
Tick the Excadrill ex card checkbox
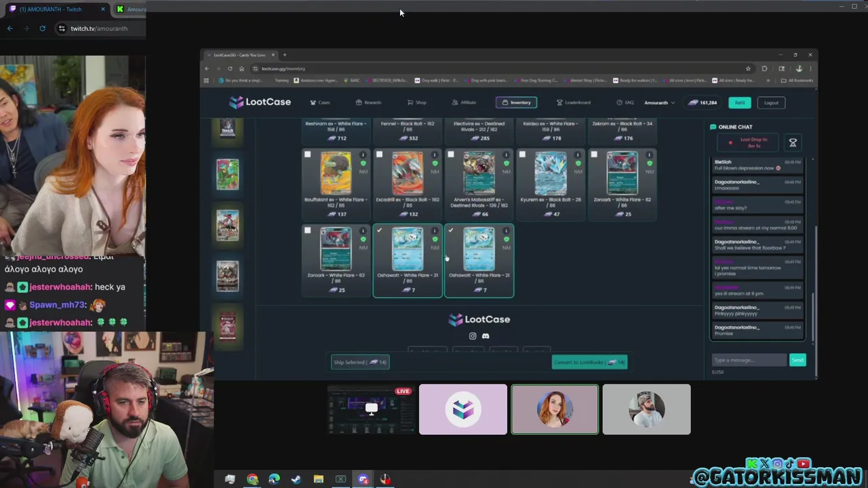pos(379,155)
